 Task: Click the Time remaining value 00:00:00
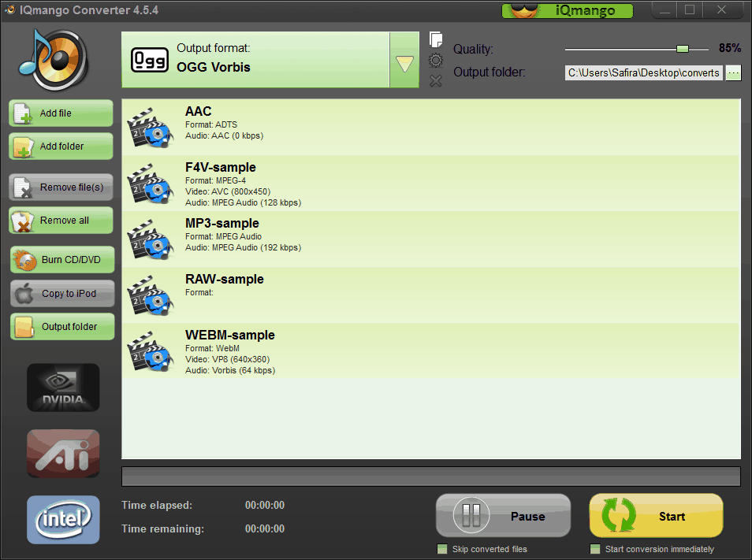pos(265,528)
